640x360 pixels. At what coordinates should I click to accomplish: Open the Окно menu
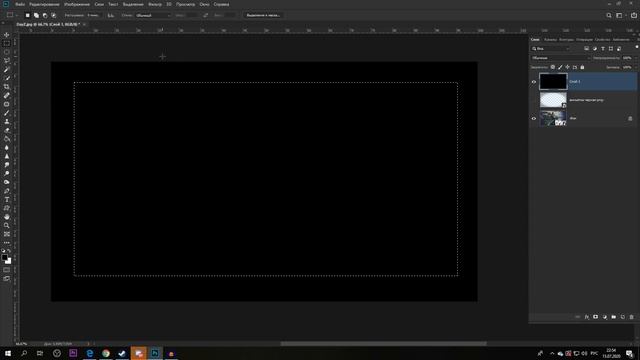204,4
